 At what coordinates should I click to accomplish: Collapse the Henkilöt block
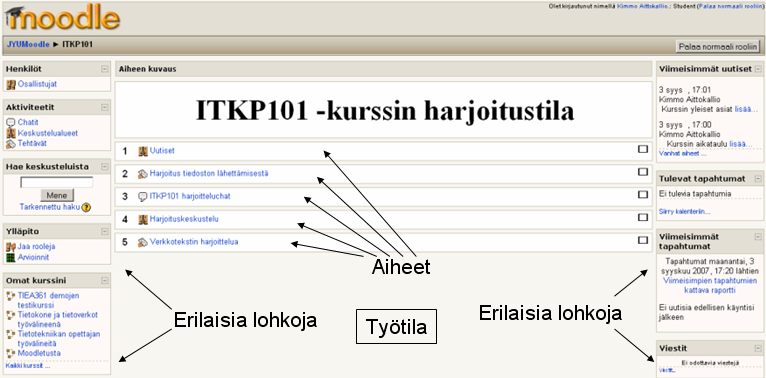(105, 69)
